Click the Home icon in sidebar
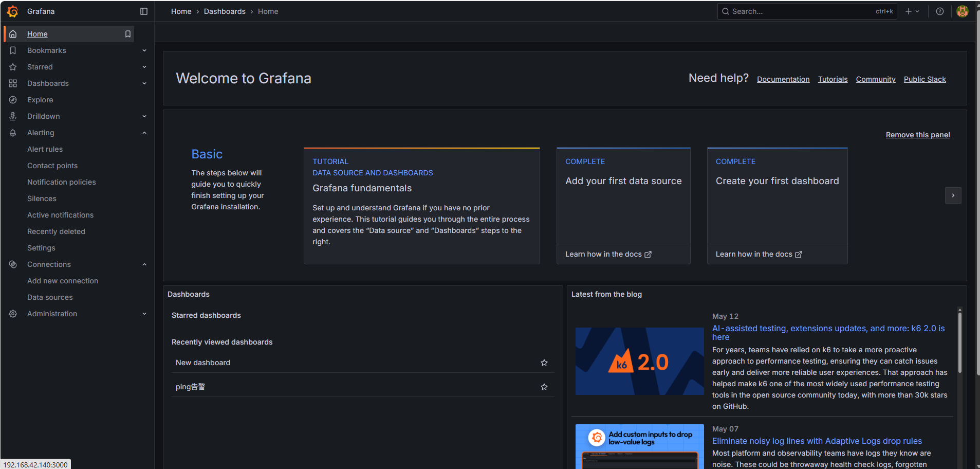 pyautogui.click(x=13, y=34)
